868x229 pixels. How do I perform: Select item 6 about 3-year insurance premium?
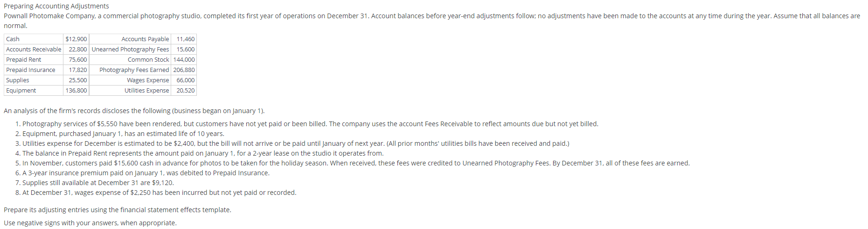[x=142, y=173]
